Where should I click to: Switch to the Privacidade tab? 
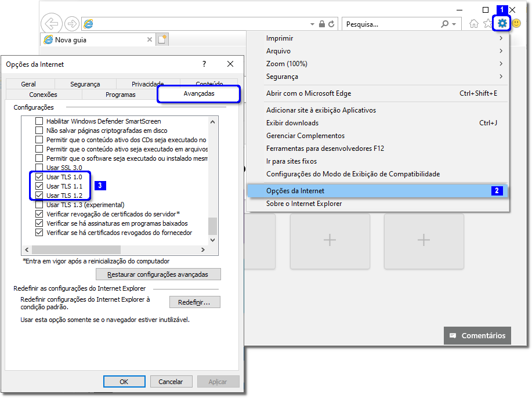click(x=147, y=84)
